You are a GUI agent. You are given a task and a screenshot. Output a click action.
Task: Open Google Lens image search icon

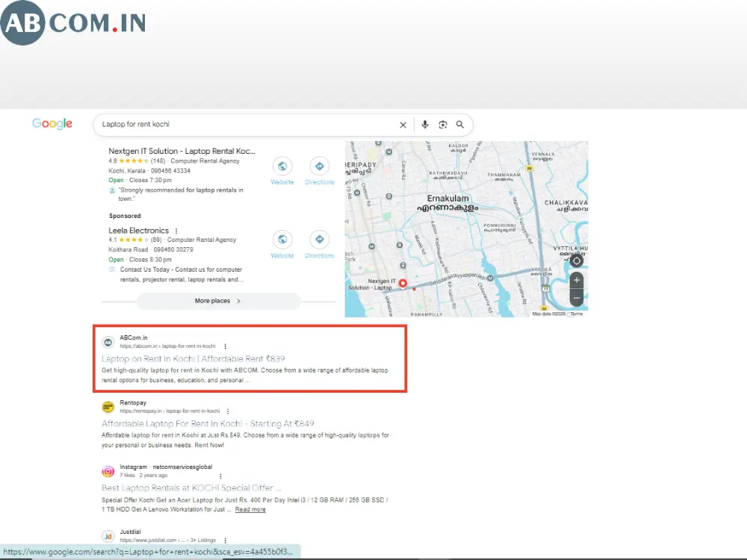442,125
